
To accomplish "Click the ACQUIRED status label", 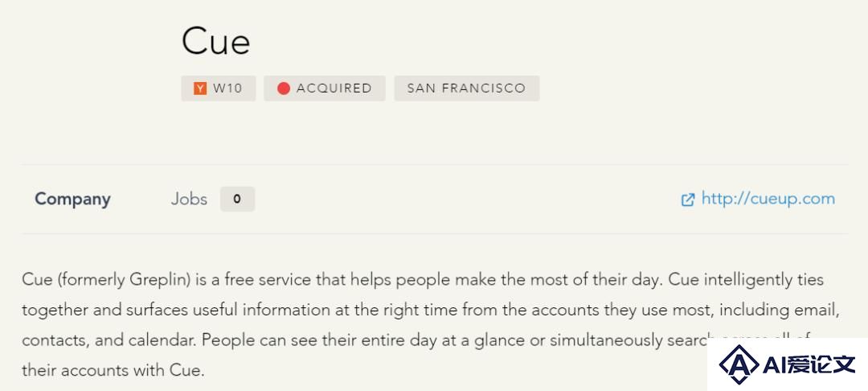I will tap(334, 88).
